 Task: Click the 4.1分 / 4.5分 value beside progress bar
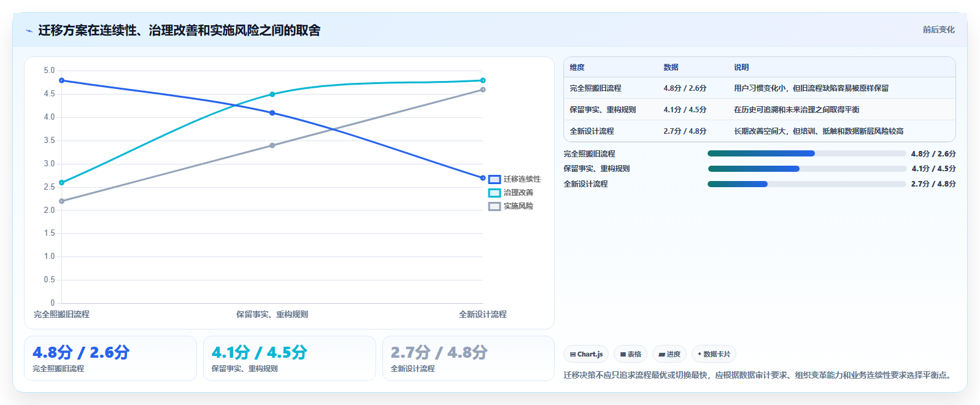(x=933, y=169)
